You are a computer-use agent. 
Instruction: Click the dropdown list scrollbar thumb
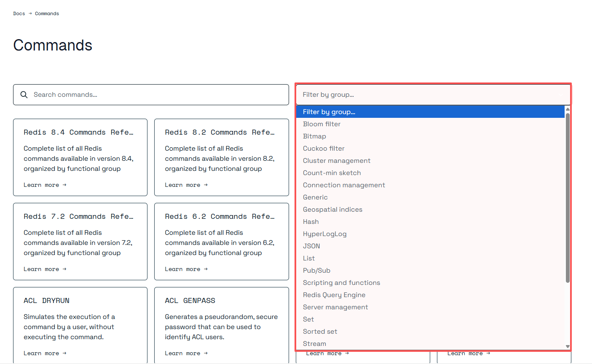[568, 198]
